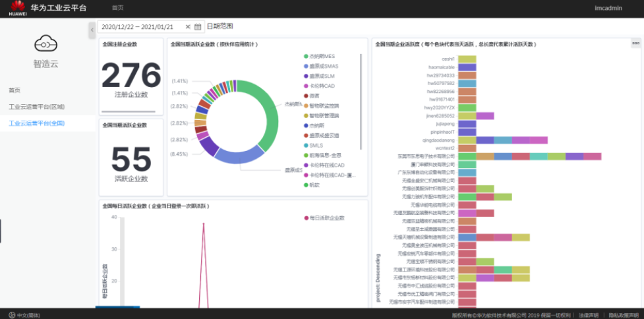The width and height of the screenshot is (644, 319).
Task: Open the three-dot menu on activity panel
Action: 635,43
